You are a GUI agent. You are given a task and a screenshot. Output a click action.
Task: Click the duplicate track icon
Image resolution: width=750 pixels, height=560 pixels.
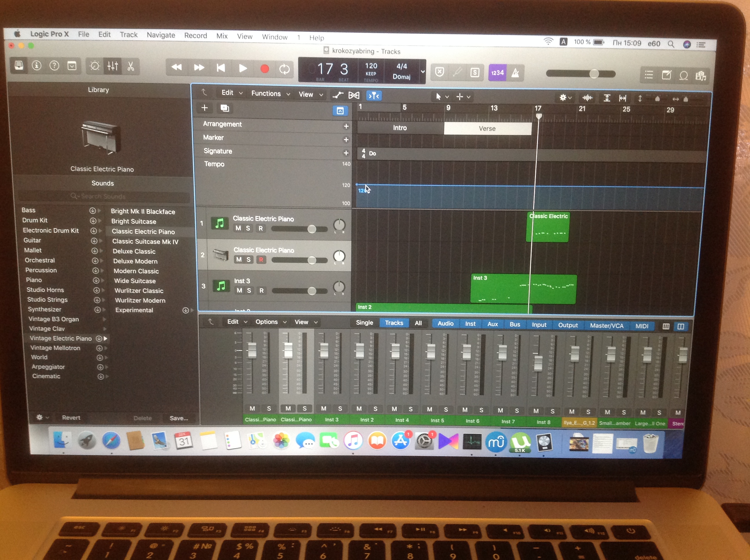pyautogui.click(x=225, y=108)
